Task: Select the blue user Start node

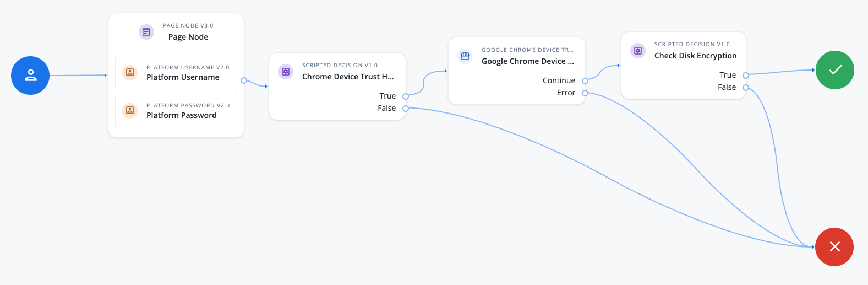Action: coord(30,76)
